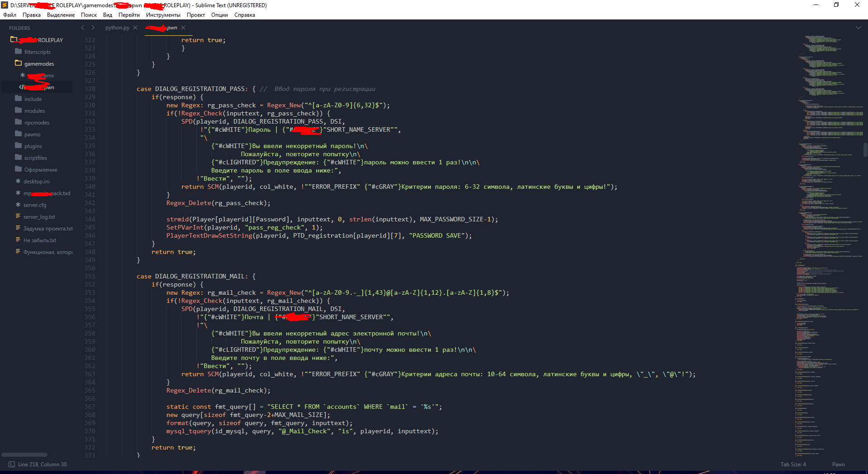This screenshot has width=868, height=474.
Task: Open the Перейти menu
Action: 129,15
